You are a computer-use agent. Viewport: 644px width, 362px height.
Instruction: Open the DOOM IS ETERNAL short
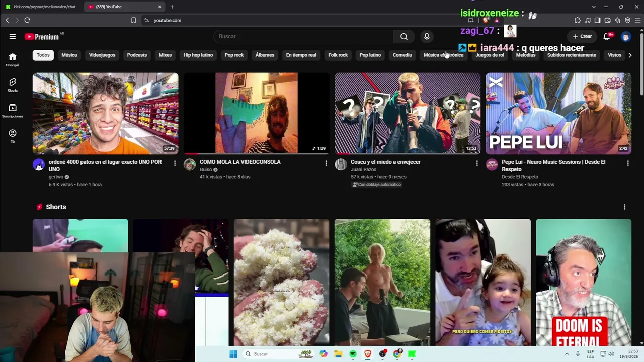pos(584,283)
